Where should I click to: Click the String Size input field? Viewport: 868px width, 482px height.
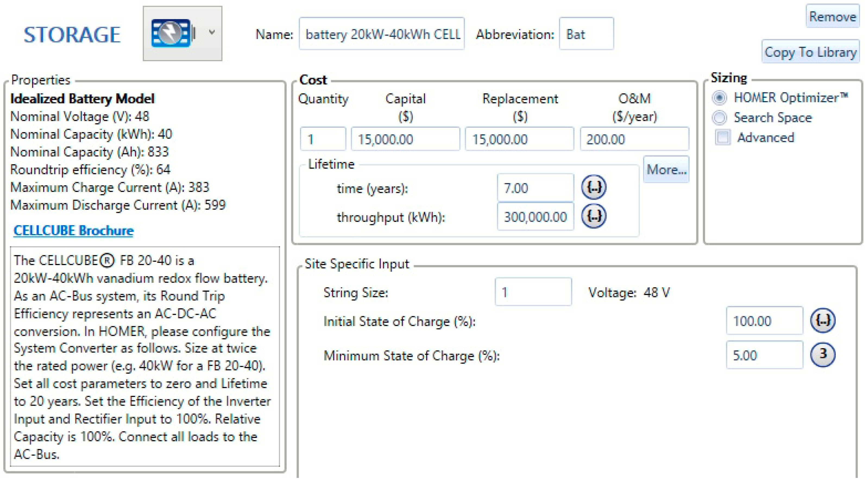point(533,292)
